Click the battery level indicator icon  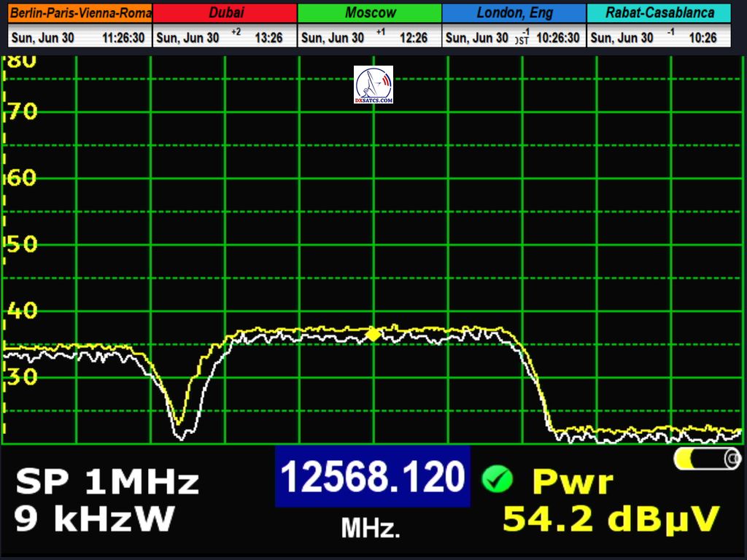coord(707,459)
